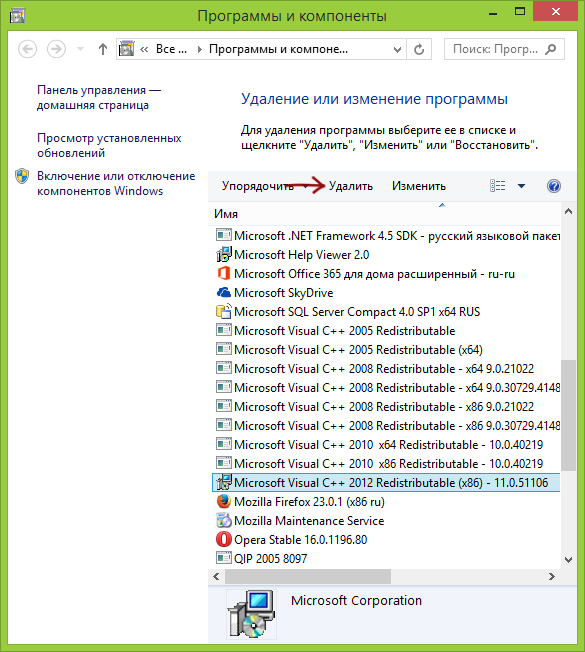Image resolution: width=585 pixels, height=652 pixels.
Task: Click the search magnifier icon
Action: tap(550, 49)
